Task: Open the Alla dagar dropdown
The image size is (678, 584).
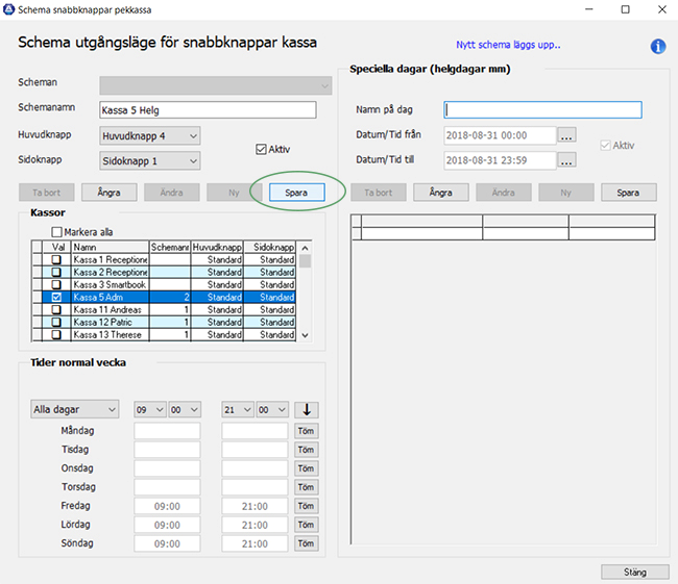Action: (74, 409)
